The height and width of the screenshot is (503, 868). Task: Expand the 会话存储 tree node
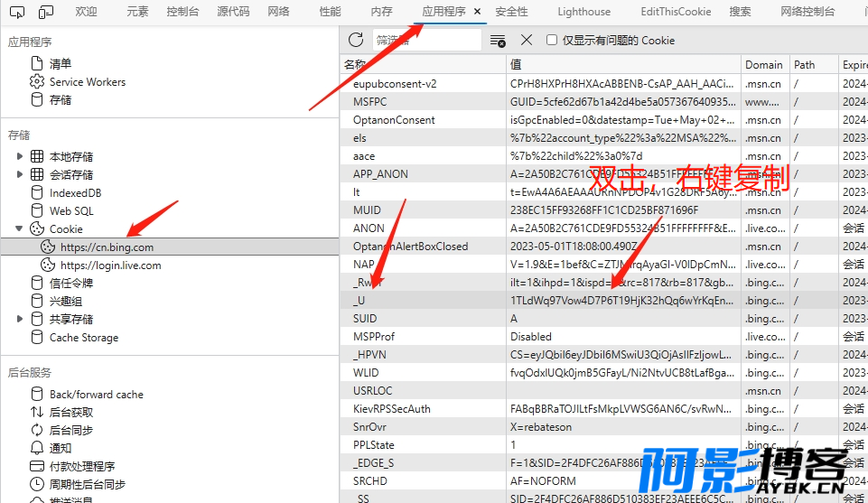19,175
